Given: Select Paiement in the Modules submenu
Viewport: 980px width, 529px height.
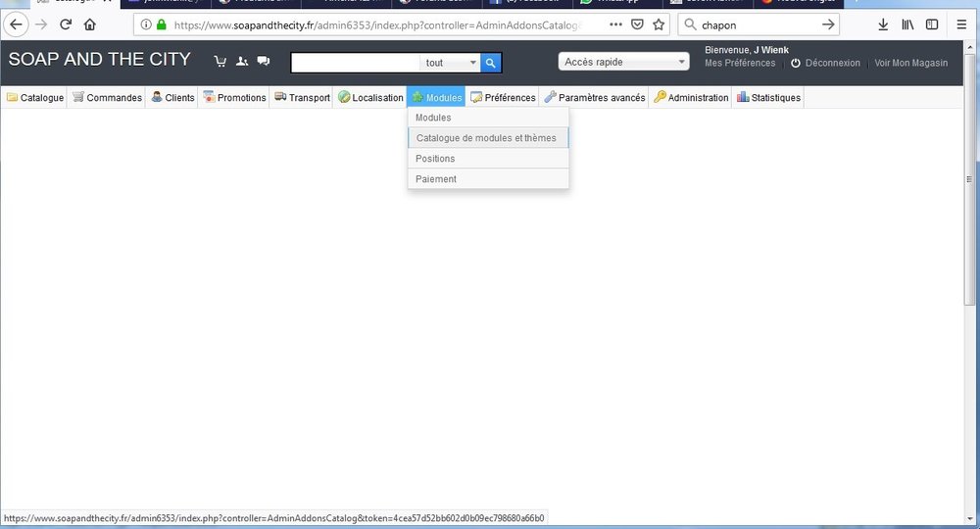Looking at the screenshot, I should [488, 179].
